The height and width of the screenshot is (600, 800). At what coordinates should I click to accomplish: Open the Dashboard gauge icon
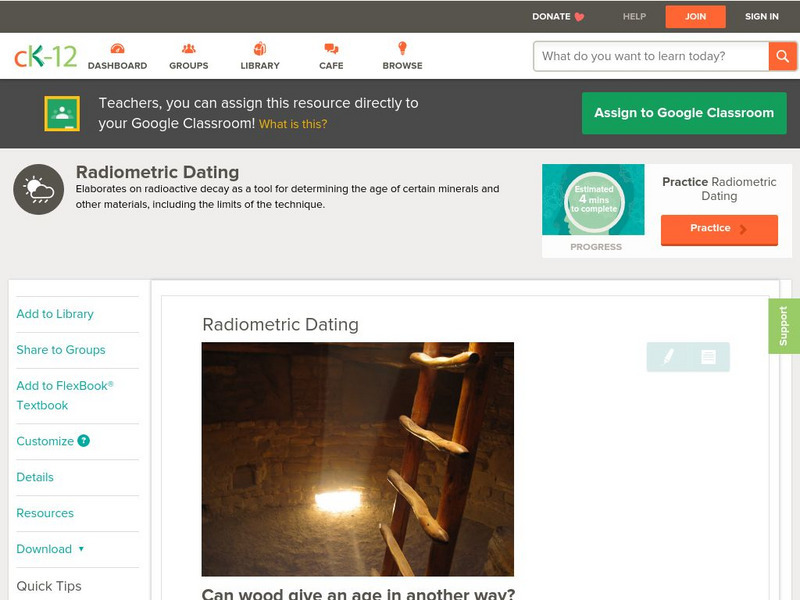117,48
